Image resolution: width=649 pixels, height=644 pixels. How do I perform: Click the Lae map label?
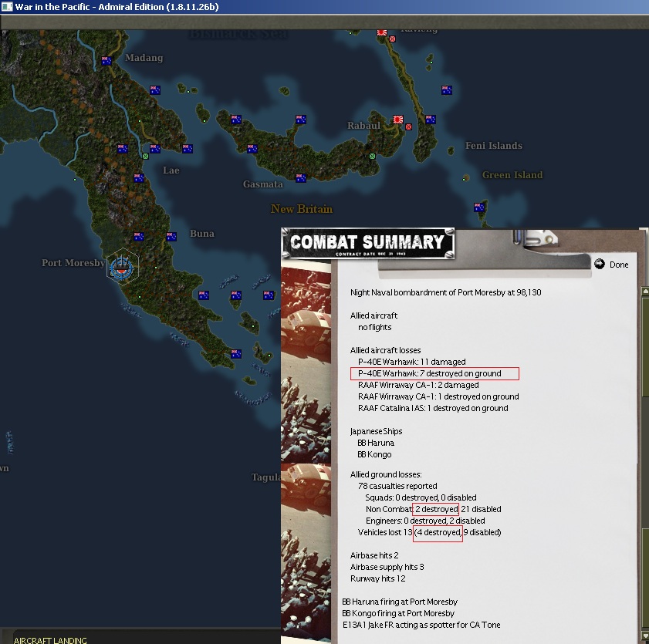[x=171, y=170]
